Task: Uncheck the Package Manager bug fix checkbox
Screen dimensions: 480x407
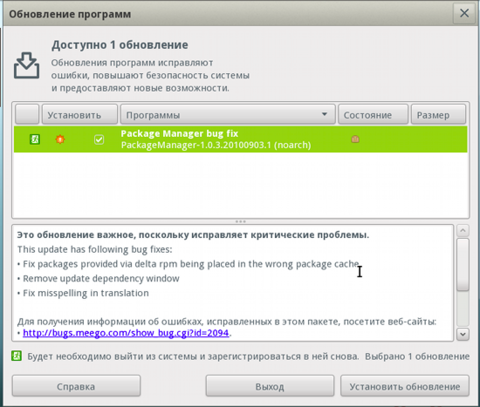Action: click(x=99, y=139)
